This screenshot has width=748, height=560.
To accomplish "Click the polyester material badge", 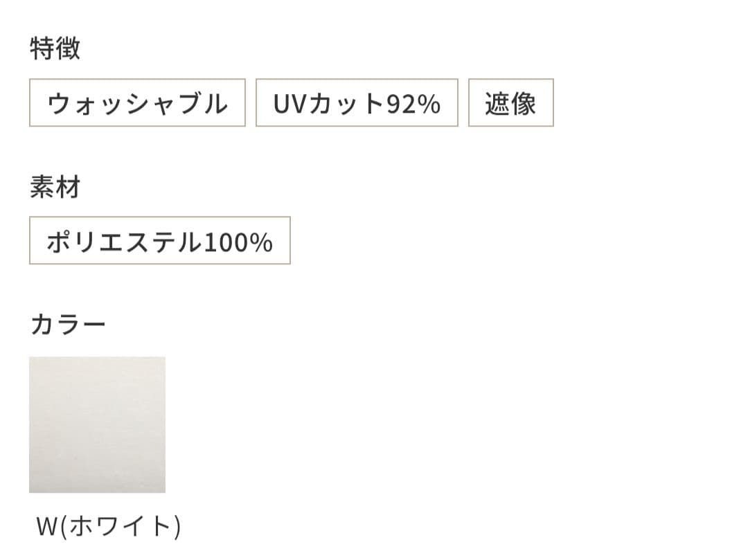I will [158, 242].
